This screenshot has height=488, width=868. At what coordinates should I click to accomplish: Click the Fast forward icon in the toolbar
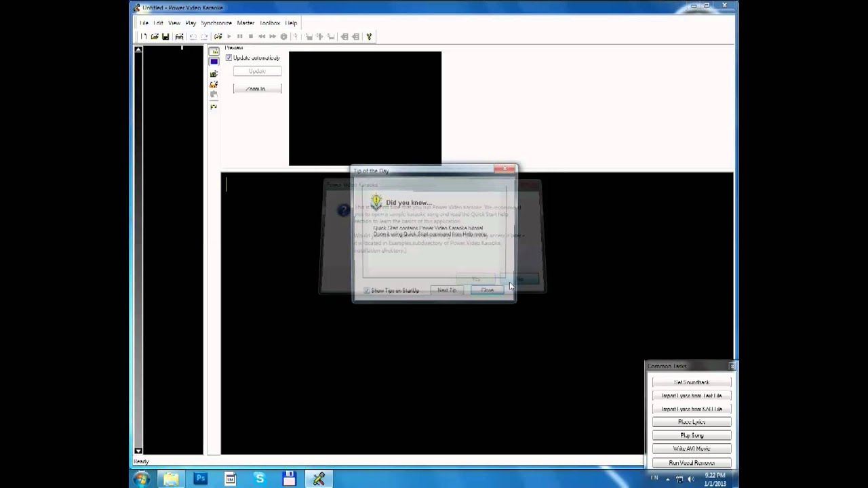273,37
